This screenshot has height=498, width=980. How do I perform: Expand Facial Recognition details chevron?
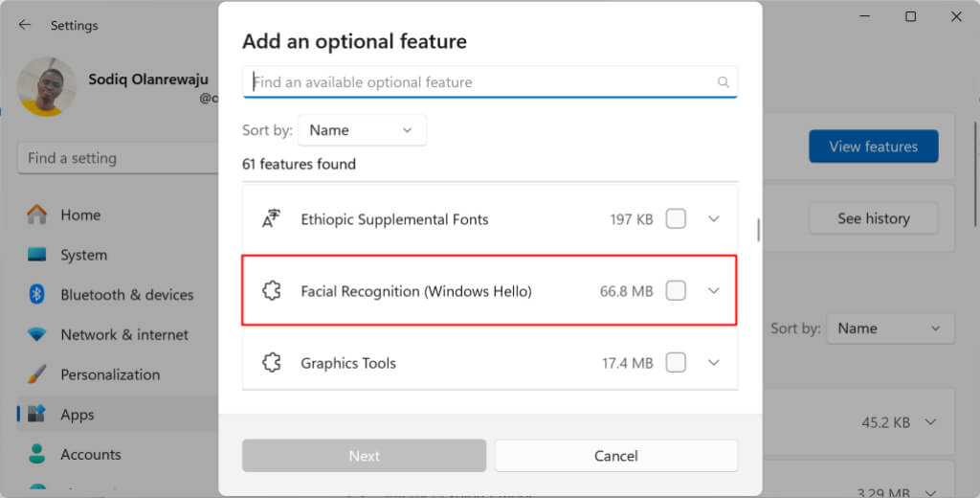pyautogui.click(x=713, y=290)
